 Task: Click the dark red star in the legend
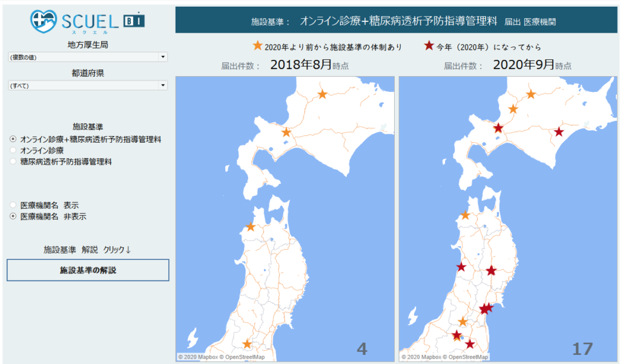(x=429, y=46)
